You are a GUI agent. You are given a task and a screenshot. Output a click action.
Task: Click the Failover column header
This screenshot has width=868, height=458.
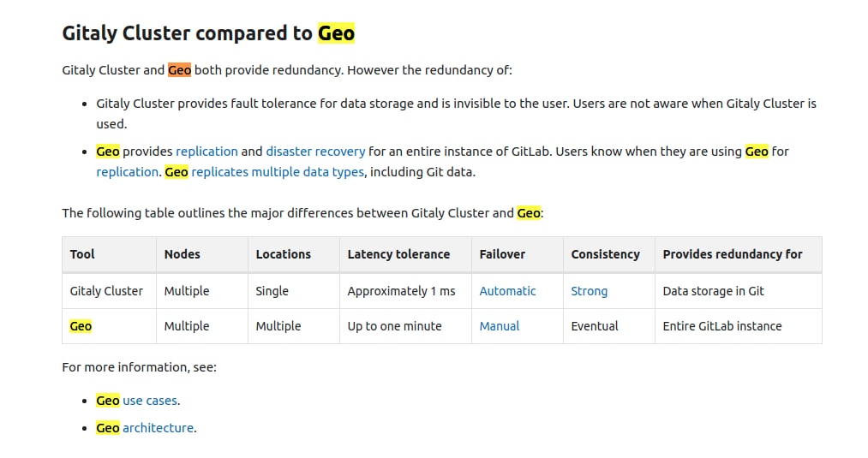(517, 254)
